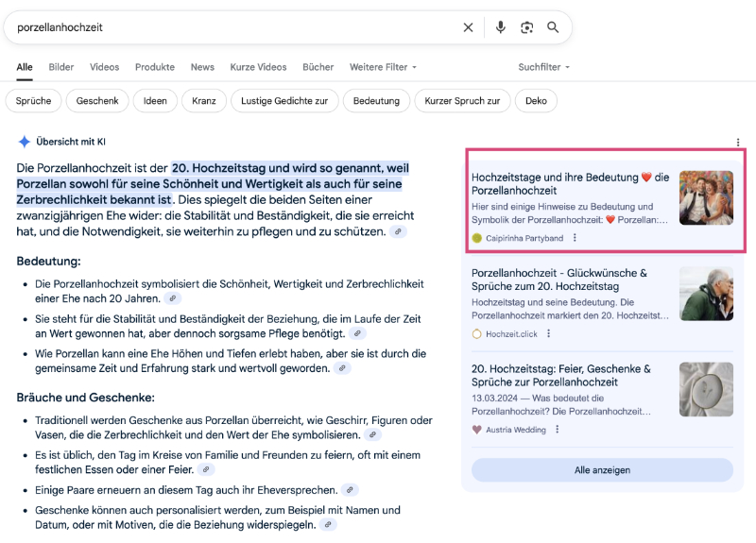Open options dots next to Austria Wedding

click(557, 429)
